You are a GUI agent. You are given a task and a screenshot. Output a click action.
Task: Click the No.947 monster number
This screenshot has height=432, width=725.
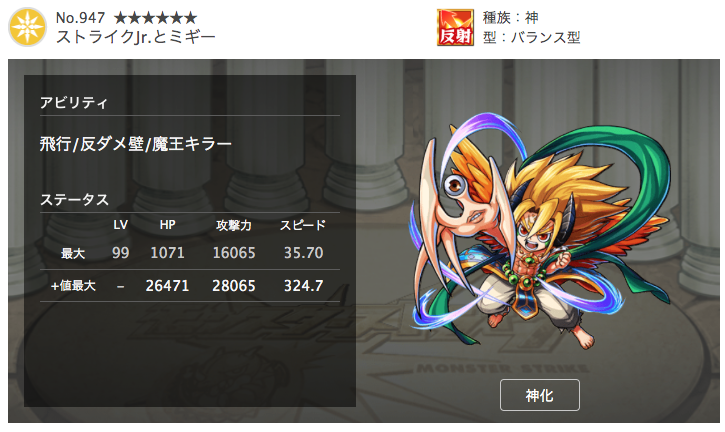click(80, 18)
